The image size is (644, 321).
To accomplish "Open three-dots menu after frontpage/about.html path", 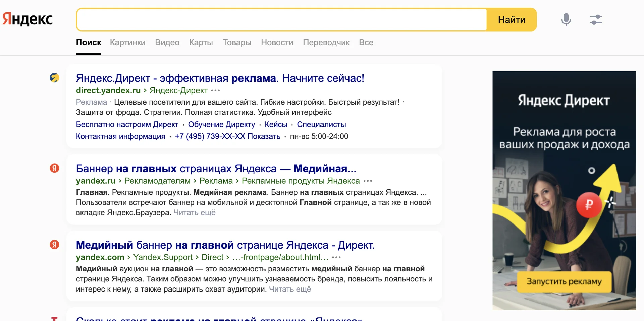I will pyautogui.click(x=336, y=258).
